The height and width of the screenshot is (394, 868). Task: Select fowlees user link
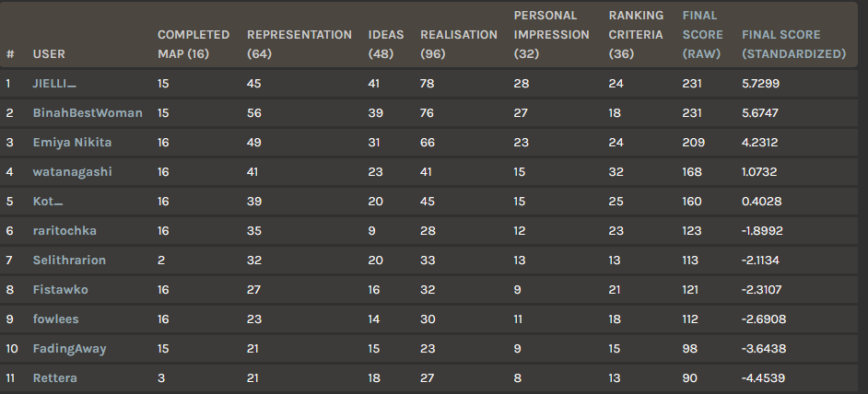55,319
